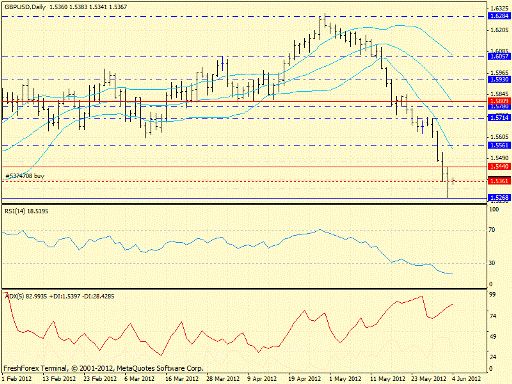
Task: Select the '11 May 2012' date on time axis
Action: click(x=388, y=379)
